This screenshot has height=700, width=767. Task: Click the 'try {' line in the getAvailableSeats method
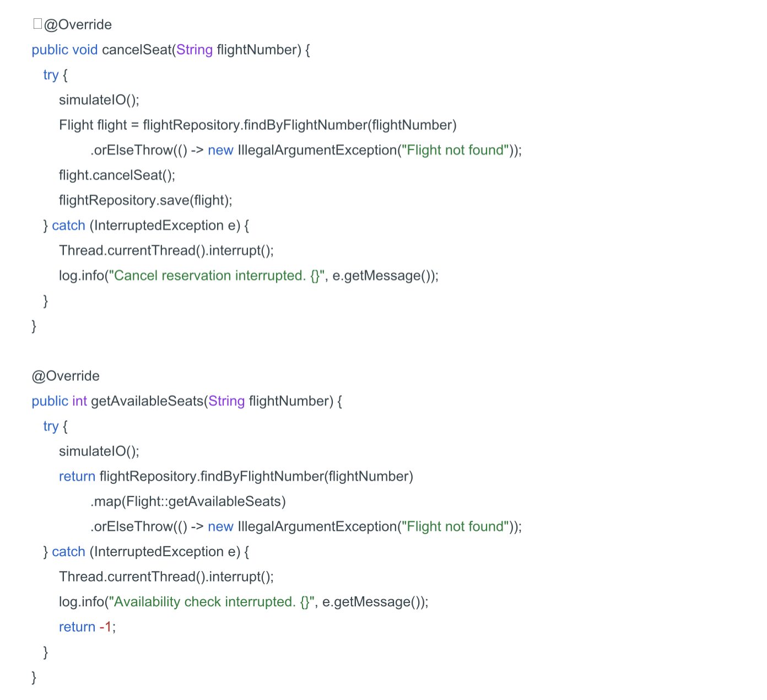pyautogui.click(x=55, y=427)
